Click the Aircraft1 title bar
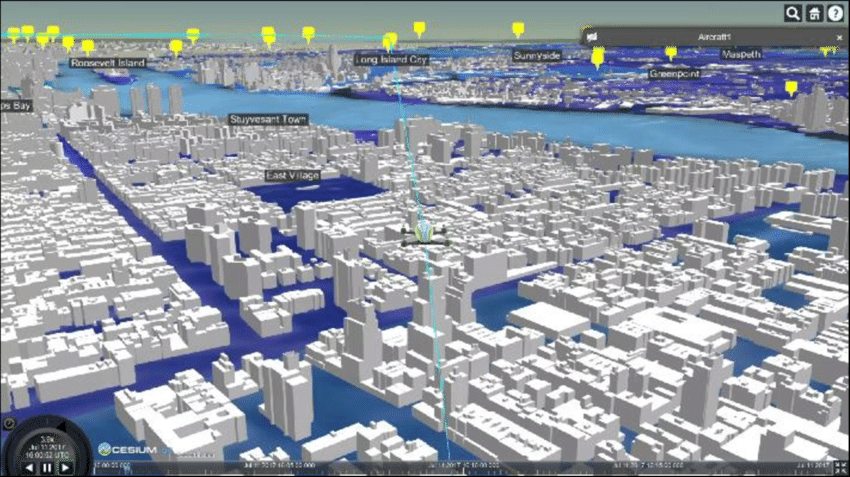The height and width of the screenshot is (477, 850). coord(715,36)
